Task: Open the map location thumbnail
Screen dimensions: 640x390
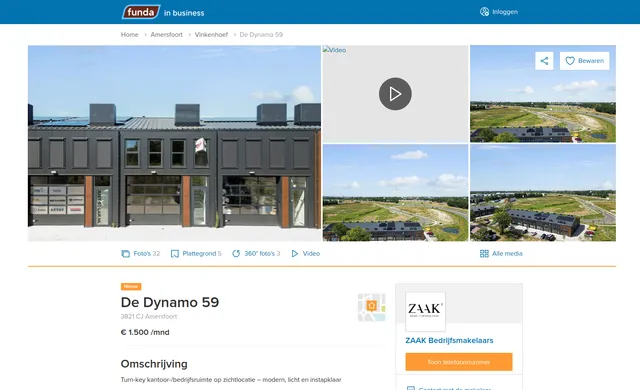Action: [371, 307]
